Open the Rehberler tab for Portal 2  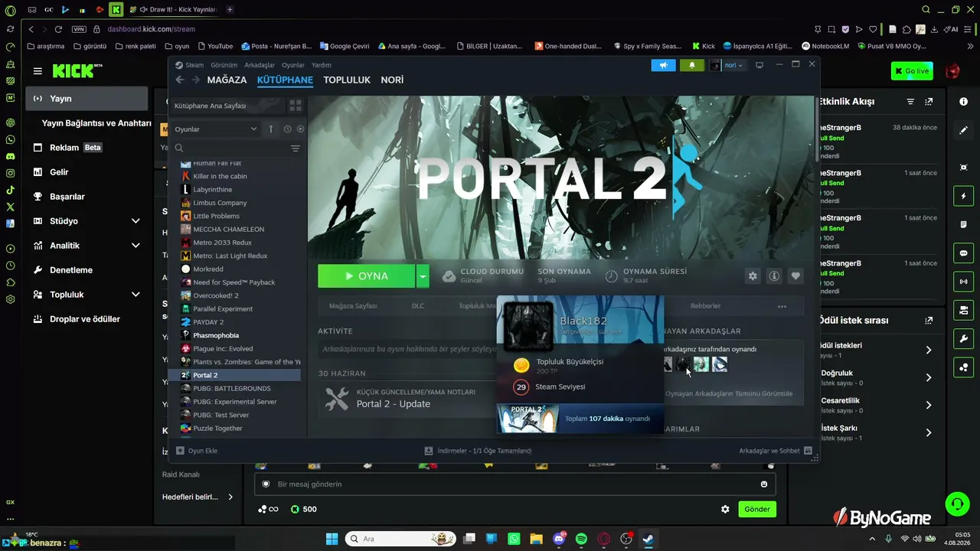pyautogui.click(x=706, y=306)
